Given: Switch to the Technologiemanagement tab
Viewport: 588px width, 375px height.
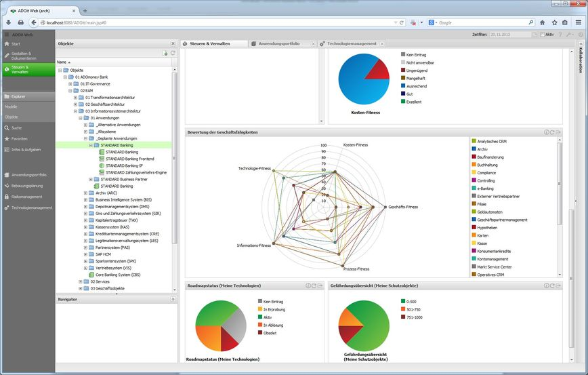Looking at the screenshot, I should pyautogui.click(x=352, y=44).
